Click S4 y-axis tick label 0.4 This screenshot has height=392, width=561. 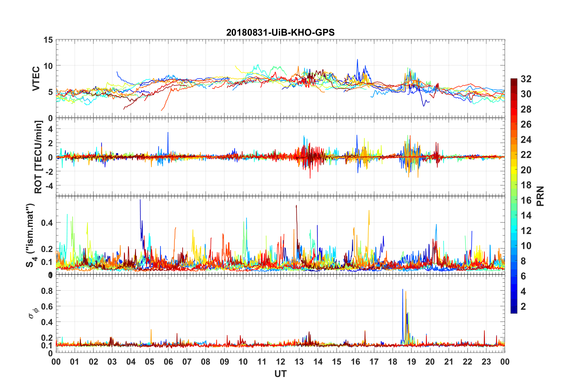(47, 223)
